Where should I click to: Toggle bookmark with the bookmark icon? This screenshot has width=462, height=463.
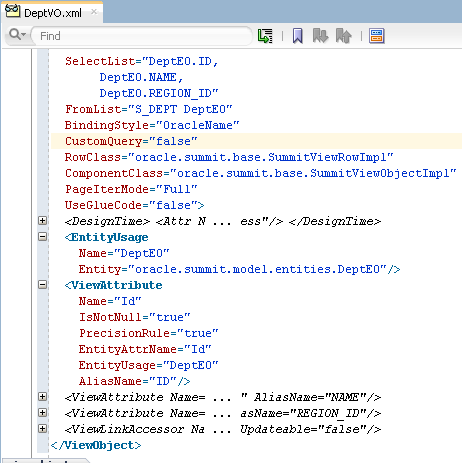tap(298, 36)
